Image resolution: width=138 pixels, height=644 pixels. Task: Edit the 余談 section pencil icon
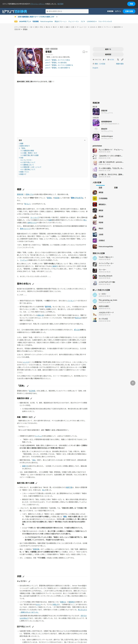[x=24, y=576]
